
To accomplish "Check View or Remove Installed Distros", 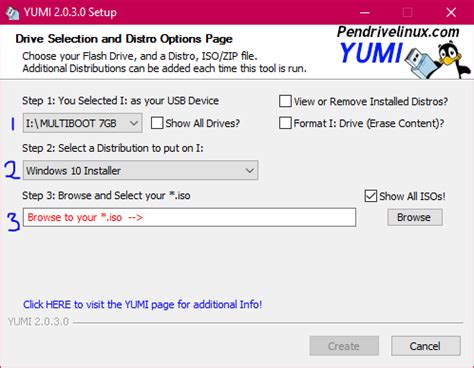I will click(x=285, y=101).
